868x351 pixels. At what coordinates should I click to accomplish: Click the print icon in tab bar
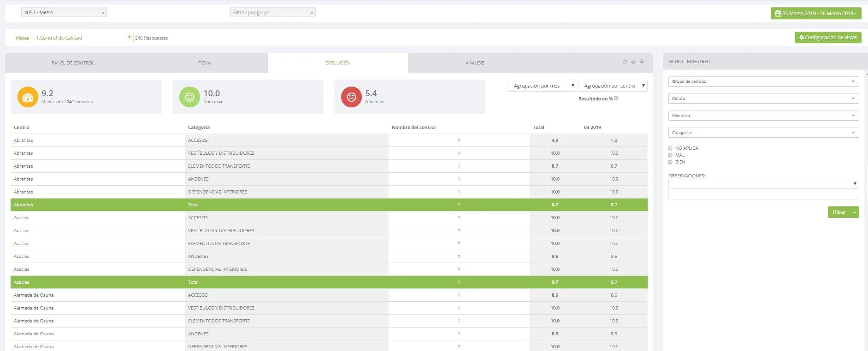point(633,62)
